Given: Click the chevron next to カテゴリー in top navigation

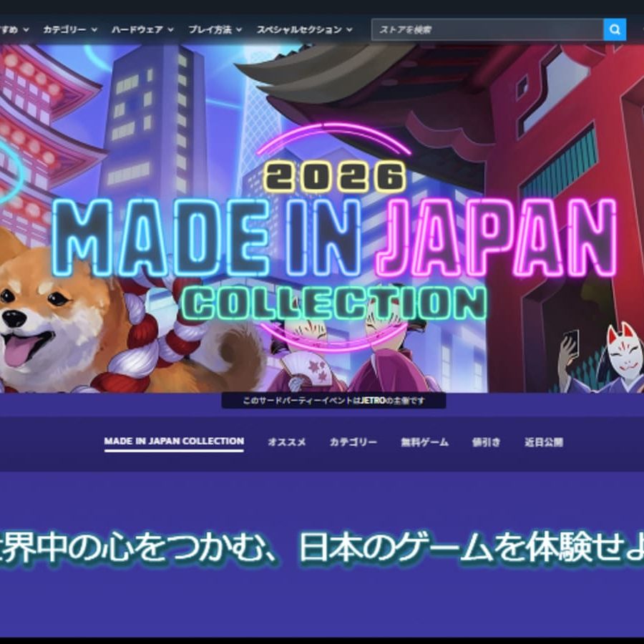Looking at the screenshot, I should 93,30.
